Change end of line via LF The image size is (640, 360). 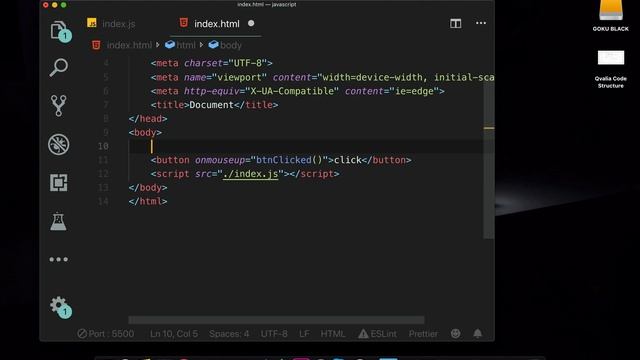[304, 334]
